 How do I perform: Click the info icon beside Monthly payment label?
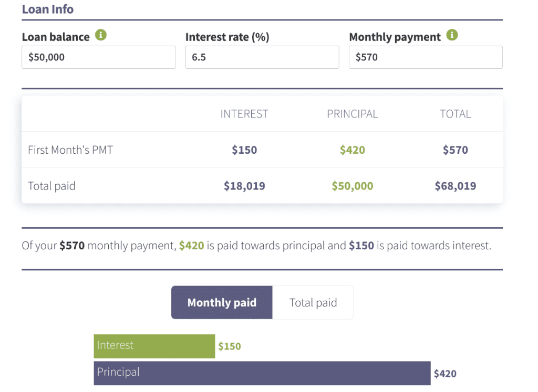pos(452,36)
